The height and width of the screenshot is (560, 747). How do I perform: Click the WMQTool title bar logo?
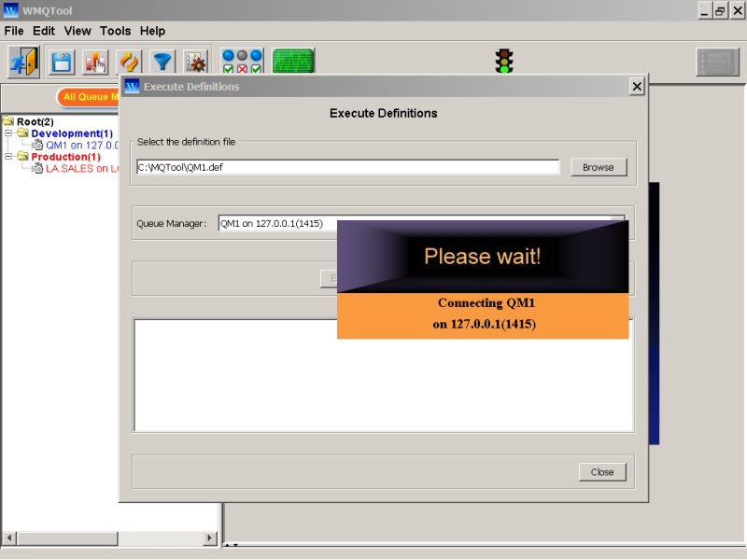(10, 10)
